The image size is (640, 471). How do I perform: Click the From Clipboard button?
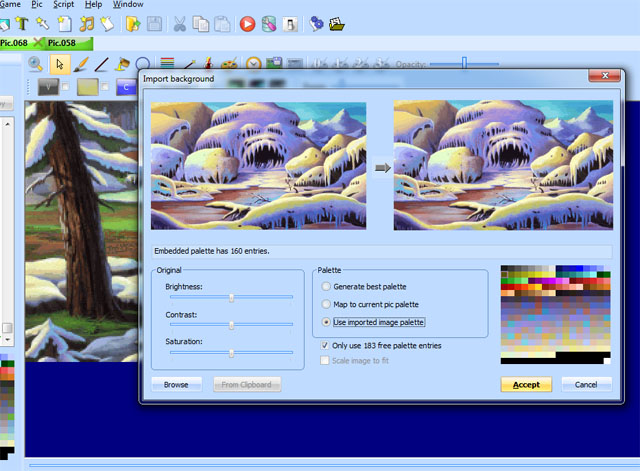click(247, 384)
